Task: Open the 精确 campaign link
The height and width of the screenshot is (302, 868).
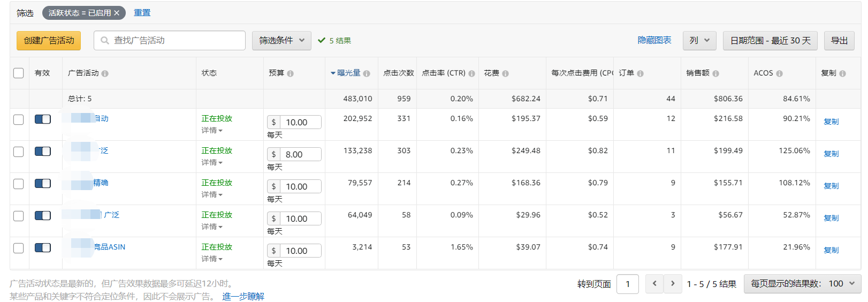Action: [x=101, y=183]
